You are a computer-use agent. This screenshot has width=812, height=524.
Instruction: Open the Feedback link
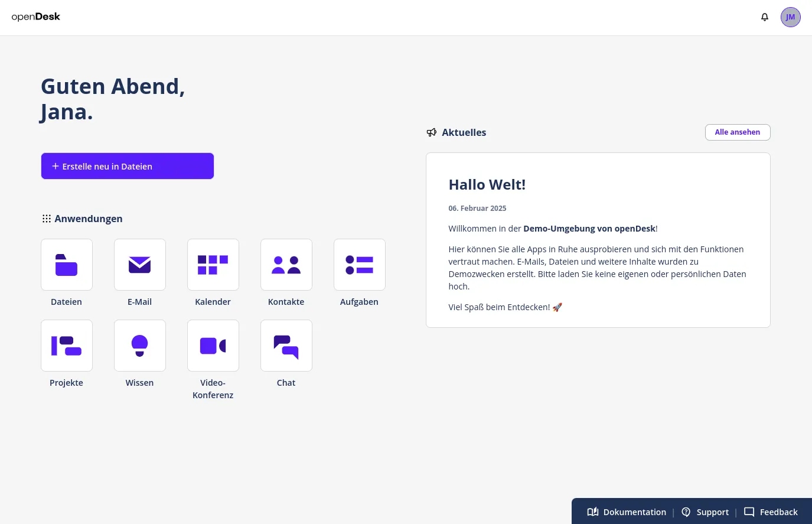778,512
